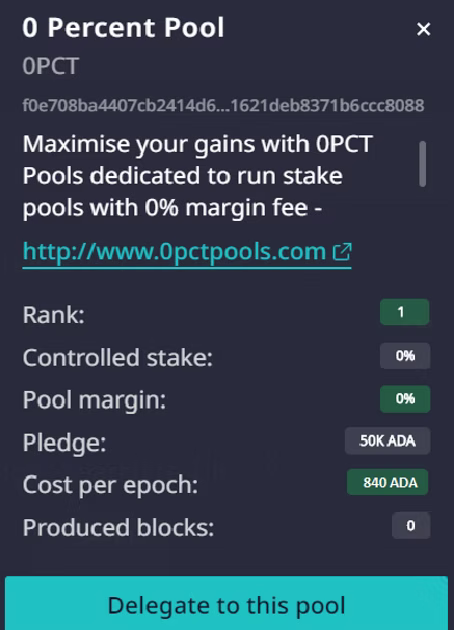Click the Controlled stake label

coord(118,358)
